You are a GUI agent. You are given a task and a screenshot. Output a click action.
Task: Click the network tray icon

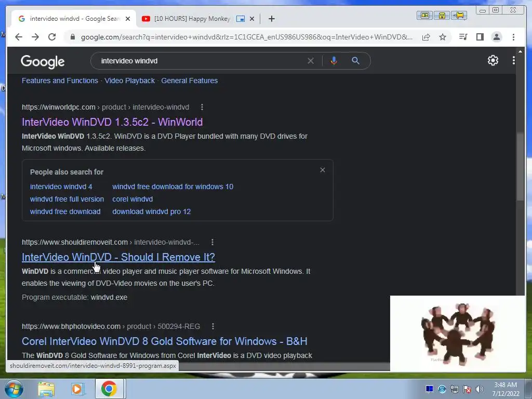pyautogui.click(x=454, y=389)
